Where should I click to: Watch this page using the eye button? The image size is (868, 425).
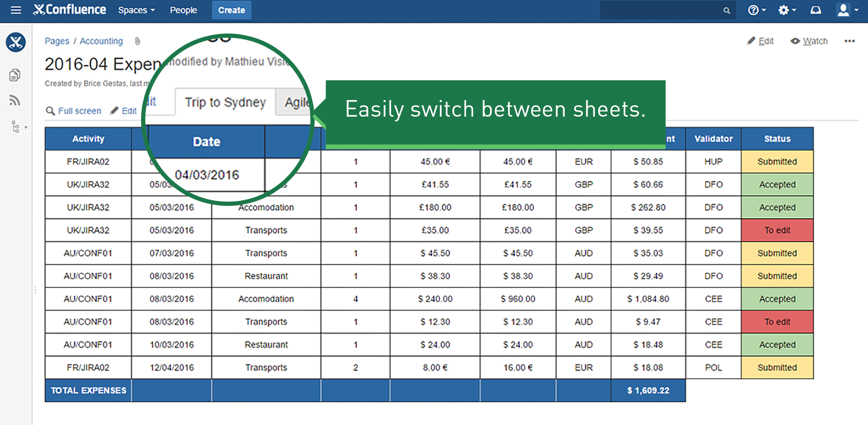(x=809, y=41)
